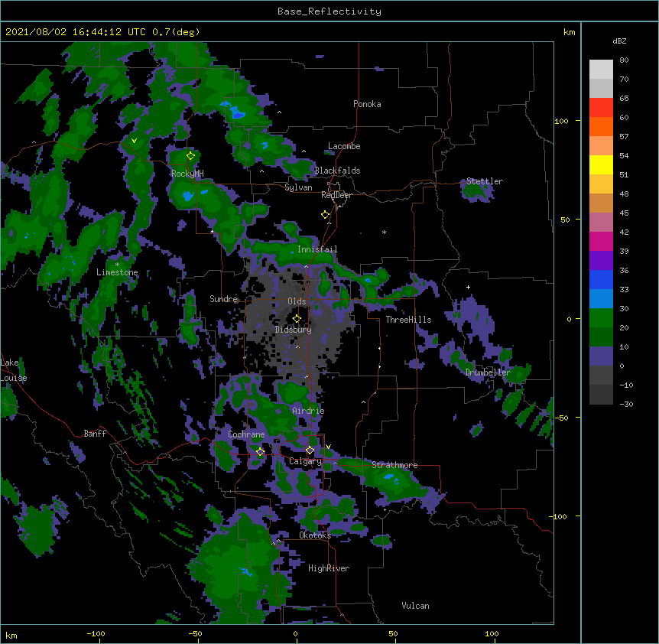Screen dimensions: 659x644
Task: Select the 39-42 dBZ magenta swatch
Action: point(601,241)
